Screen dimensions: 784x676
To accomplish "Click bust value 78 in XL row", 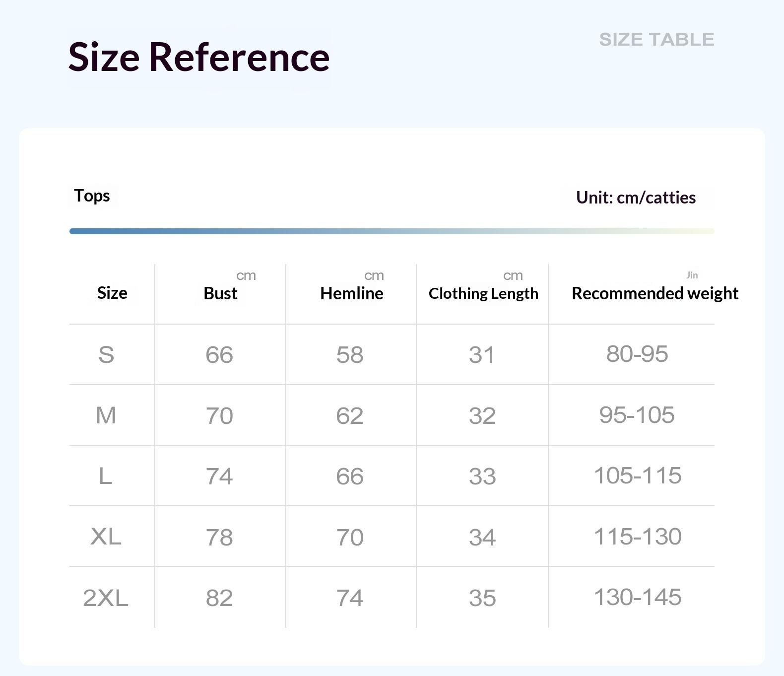I will pos(219,538).
